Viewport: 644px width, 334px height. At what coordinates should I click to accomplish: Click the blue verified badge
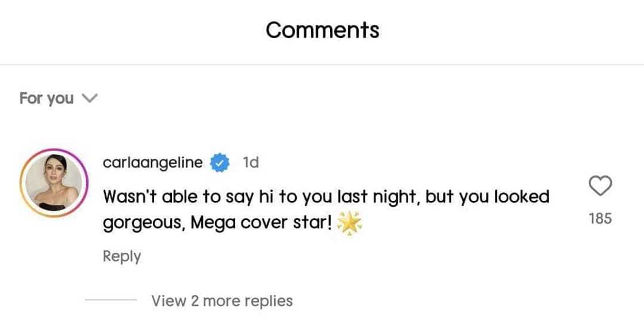pyautogui.click(x=220, y=163)
